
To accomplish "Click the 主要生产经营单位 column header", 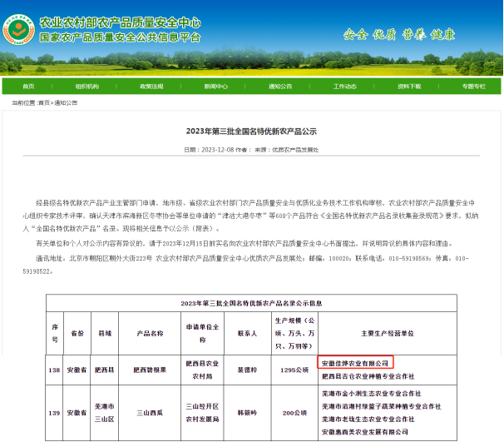I will tap(388, 333).
